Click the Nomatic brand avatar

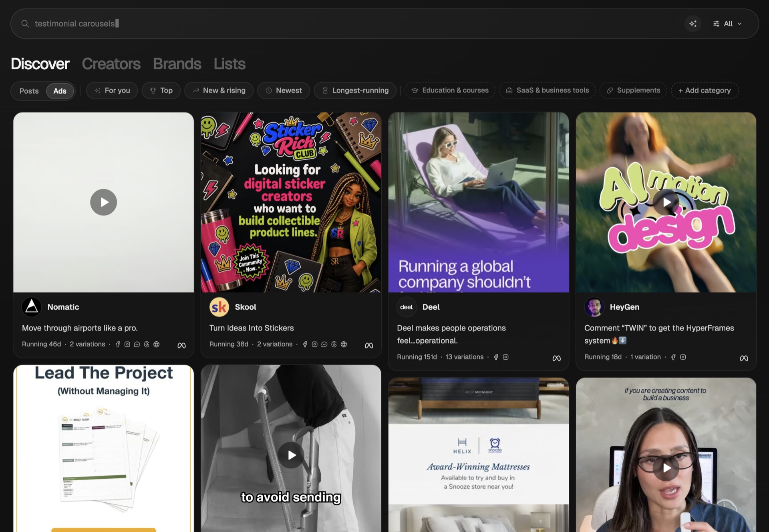32,307
